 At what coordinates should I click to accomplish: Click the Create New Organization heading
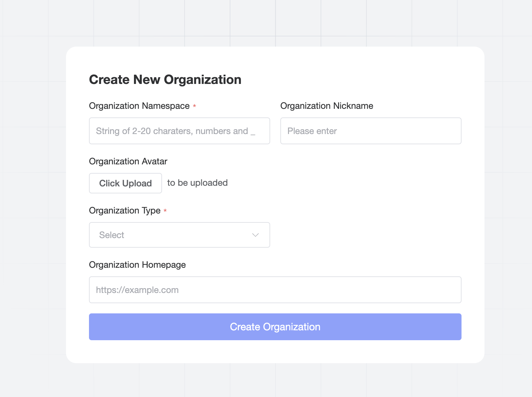pyautogui.click(x=165, y=79)
